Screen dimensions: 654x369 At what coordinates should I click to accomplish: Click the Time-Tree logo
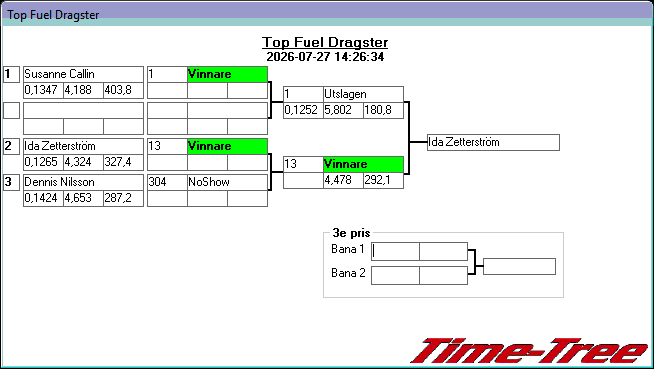click(x=530, y=351)
